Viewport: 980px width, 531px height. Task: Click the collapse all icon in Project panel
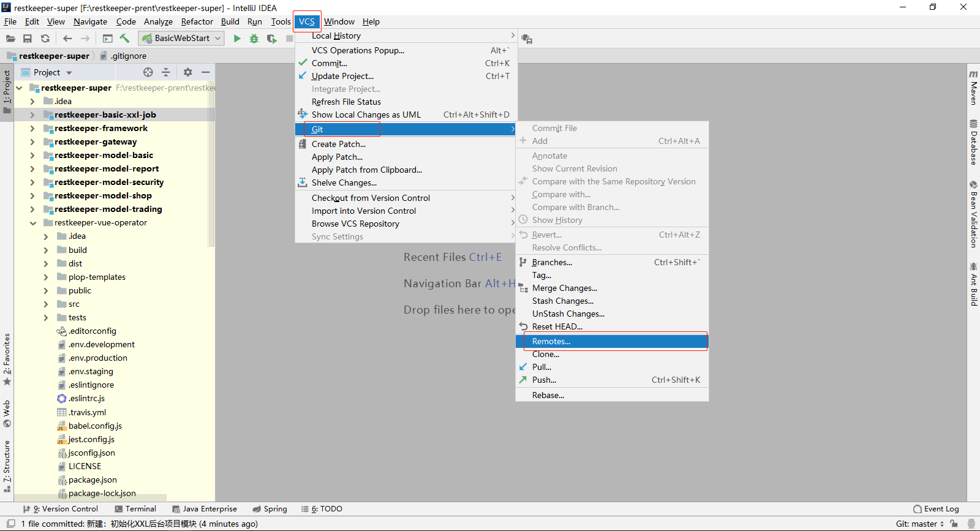[x=166, y=72]
